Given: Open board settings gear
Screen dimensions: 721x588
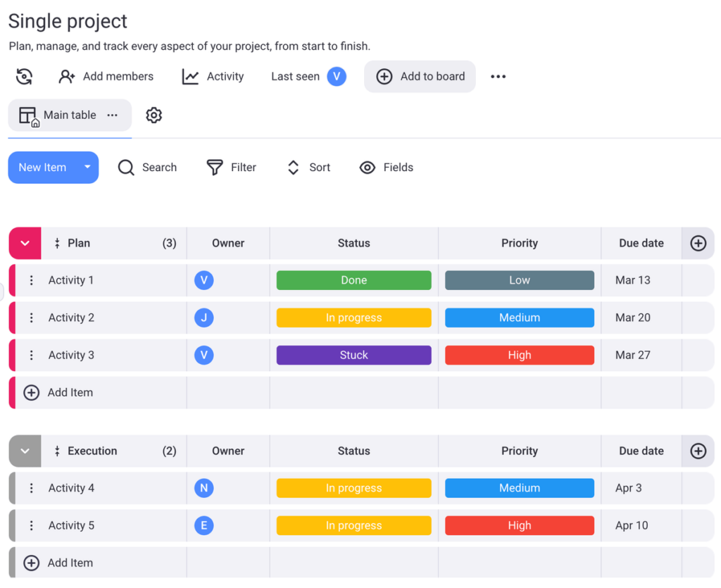Looking at the screenshot, I should pos(153,115).
